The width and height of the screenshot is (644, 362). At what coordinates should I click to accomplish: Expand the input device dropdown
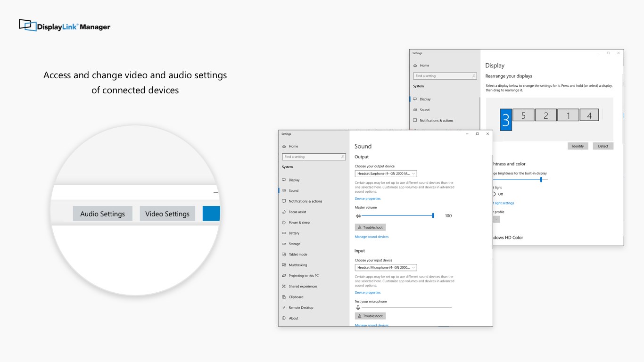(x=386, y=267)
